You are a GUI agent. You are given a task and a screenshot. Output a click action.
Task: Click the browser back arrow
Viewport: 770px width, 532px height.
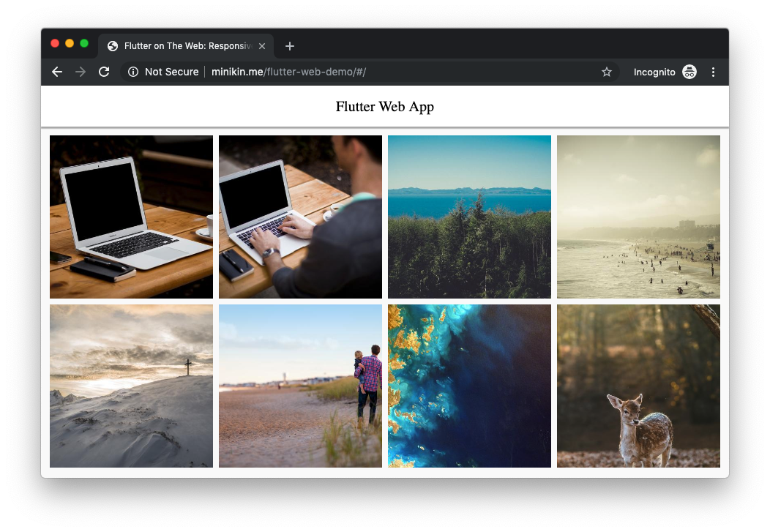tap(57, 72)
